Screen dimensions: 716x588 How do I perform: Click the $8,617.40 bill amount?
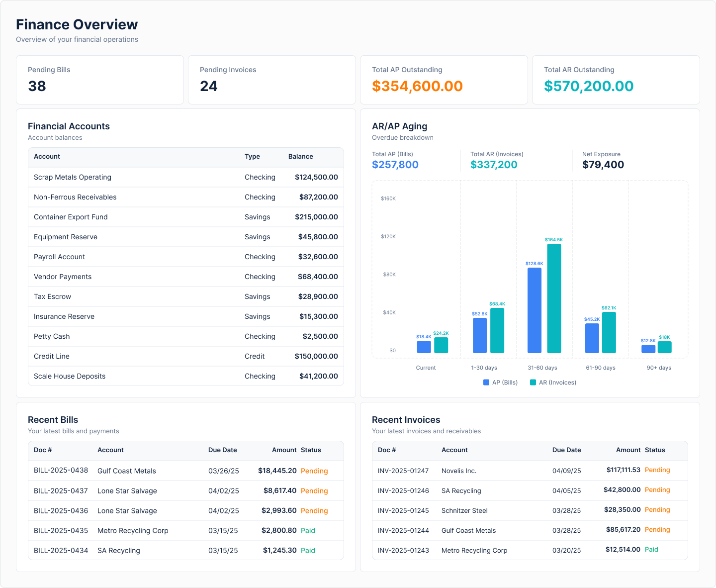coord(280,490)
